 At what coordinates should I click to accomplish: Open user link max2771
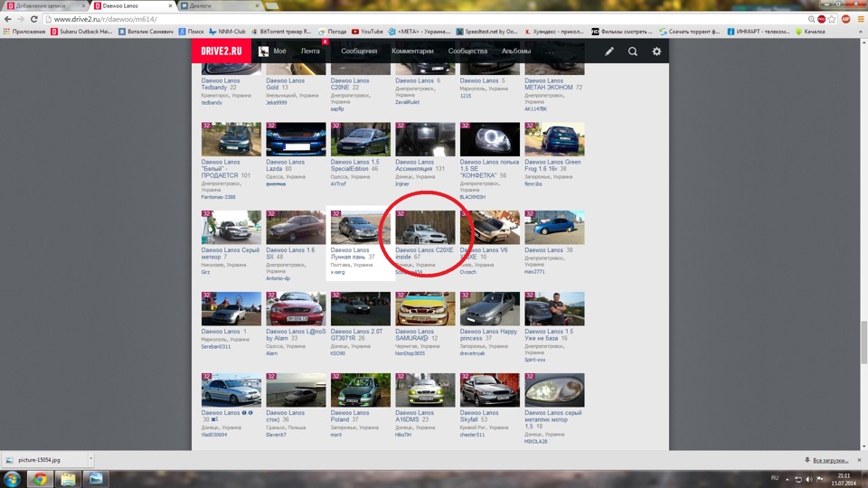[x=534, y=272]
